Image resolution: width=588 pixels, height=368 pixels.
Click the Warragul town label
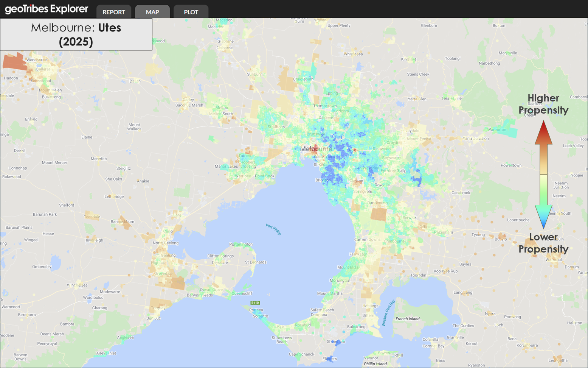click(x=554, y=260)
